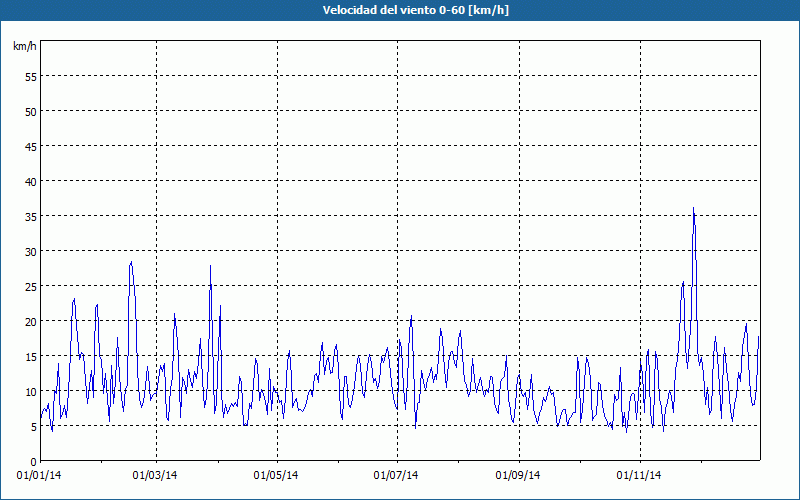Click the February wind peak near 28 km/h
800x500 pixels.
coord(131,262)
